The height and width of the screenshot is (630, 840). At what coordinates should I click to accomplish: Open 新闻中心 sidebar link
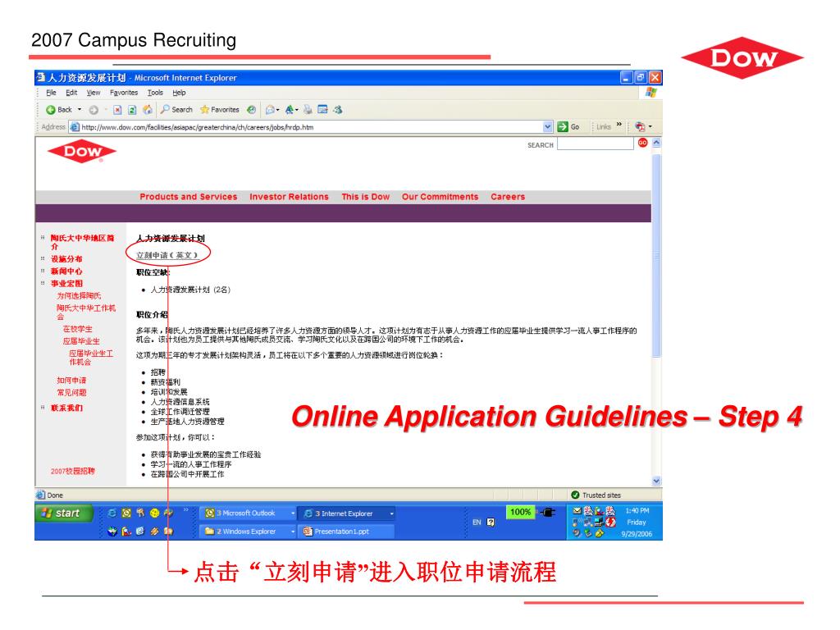point(66,271)
